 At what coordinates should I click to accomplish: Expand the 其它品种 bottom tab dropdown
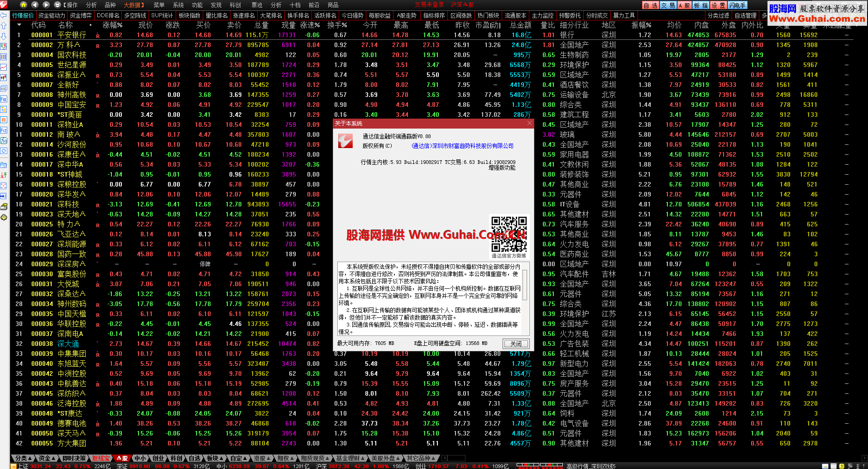click(x=434, y=459)
